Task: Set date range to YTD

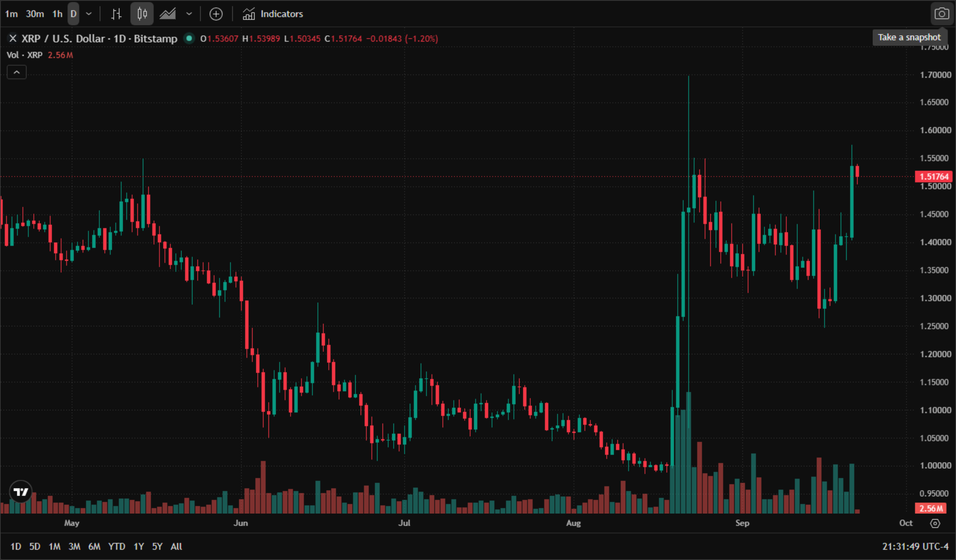Action: (x=117, y=546)
